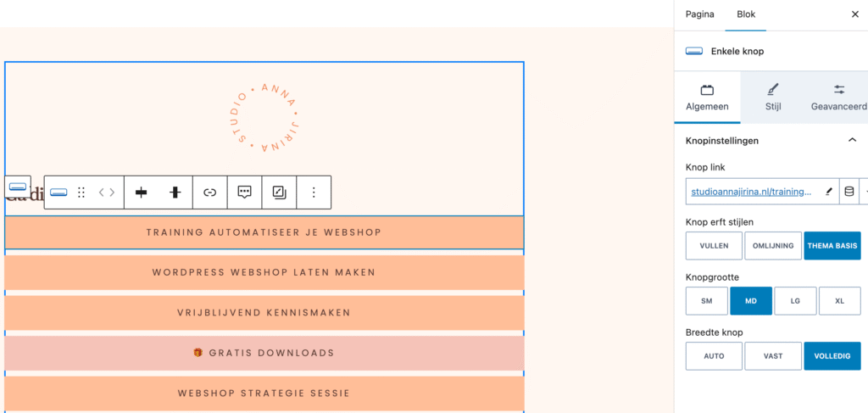Screen dimensions: 868x413
Task: Click the link icon in block toolbar
Action: point(210,193)
